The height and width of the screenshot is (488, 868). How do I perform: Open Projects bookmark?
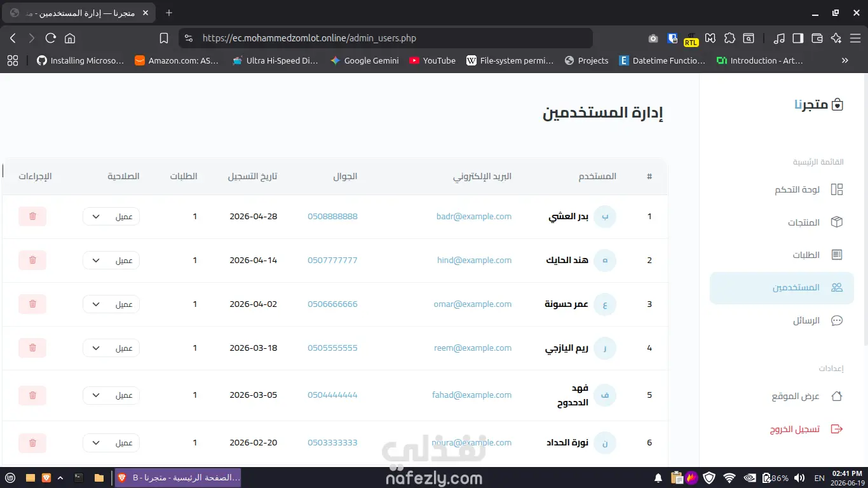(587, 61)
